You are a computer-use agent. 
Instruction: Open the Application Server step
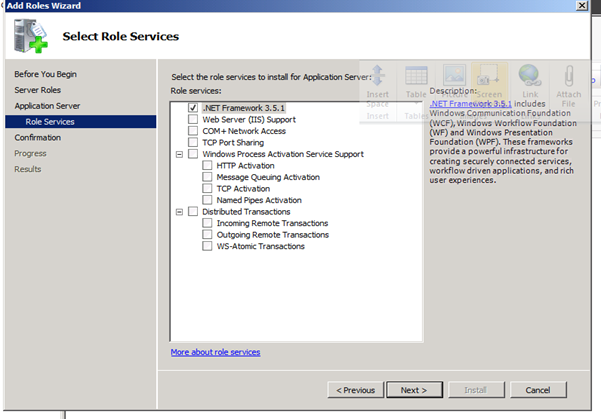47,106
